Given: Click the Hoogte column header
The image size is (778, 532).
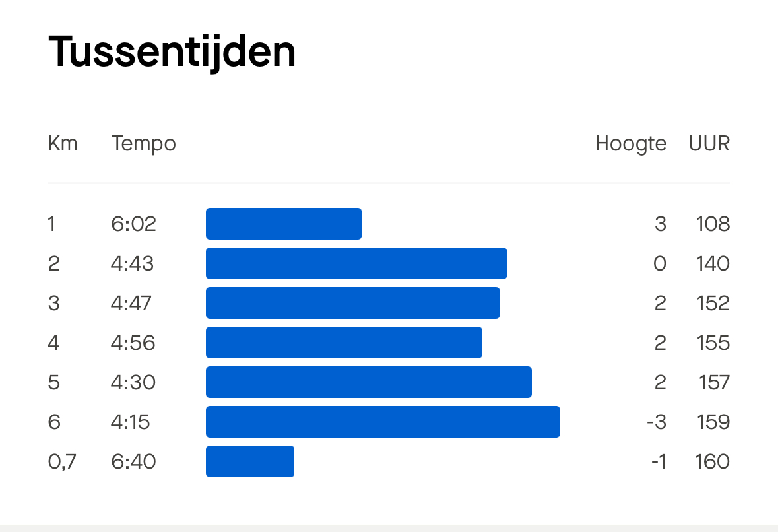Looking at the screenshot, I should point(631,143).
